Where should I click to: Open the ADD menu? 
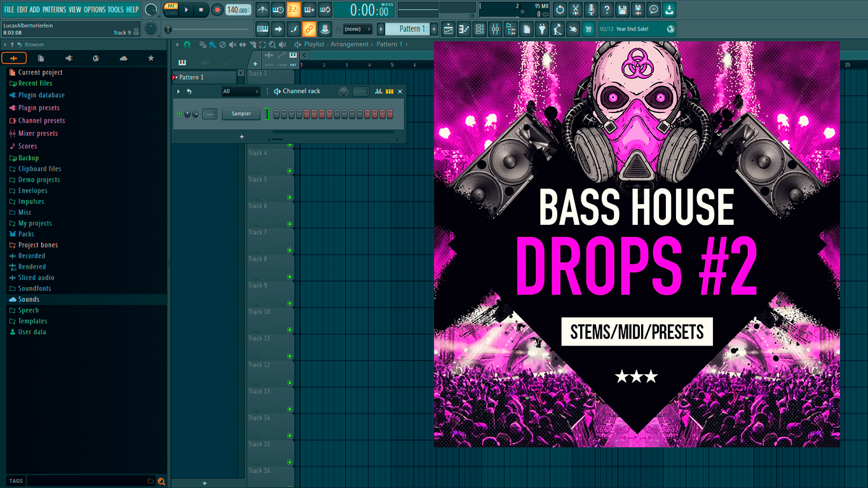click(x=34, y=10)
